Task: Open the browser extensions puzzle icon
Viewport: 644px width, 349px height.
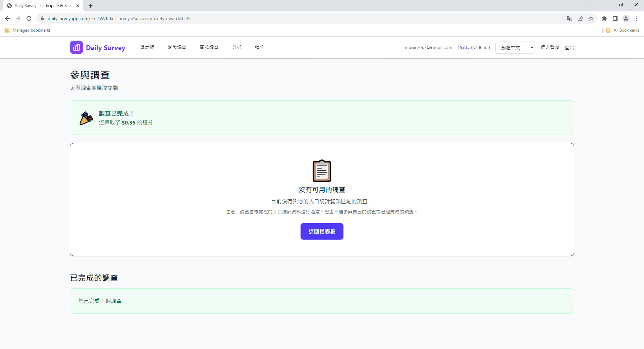Action: [604, 18]
